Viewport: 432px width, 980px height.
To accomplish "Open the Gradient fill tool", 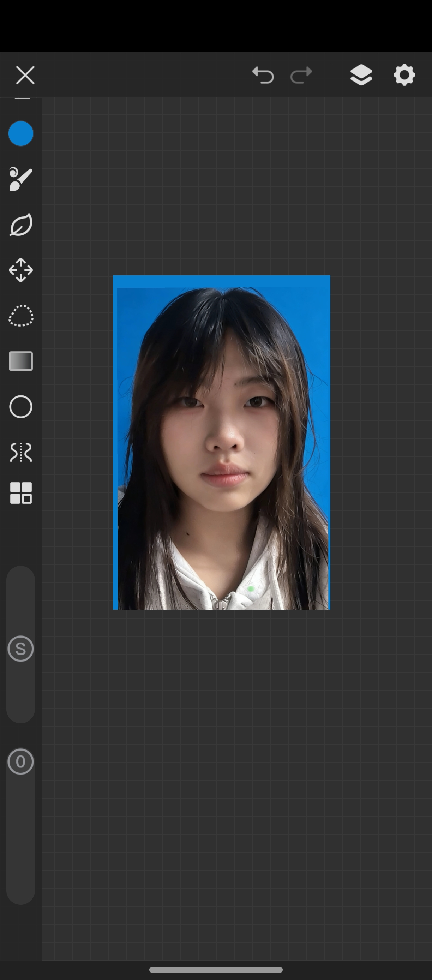I will coord(20,361).
